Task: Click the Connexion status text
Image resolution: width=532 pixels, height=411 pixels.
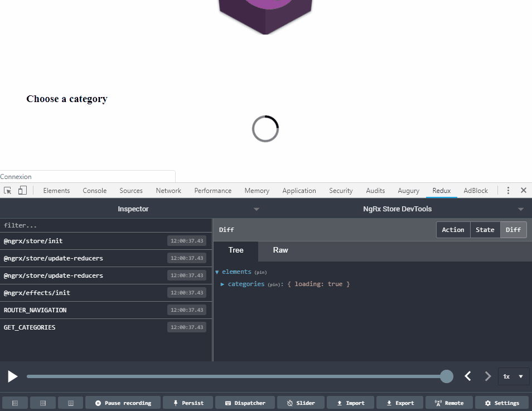Action: click(x=16, y=176)
